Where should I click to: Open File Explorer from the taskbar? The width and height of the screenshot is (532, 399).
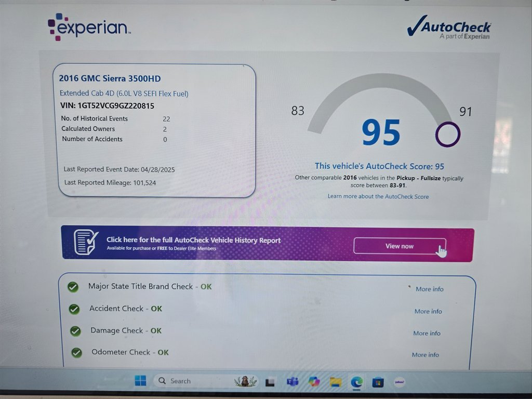tap(335, 382)
